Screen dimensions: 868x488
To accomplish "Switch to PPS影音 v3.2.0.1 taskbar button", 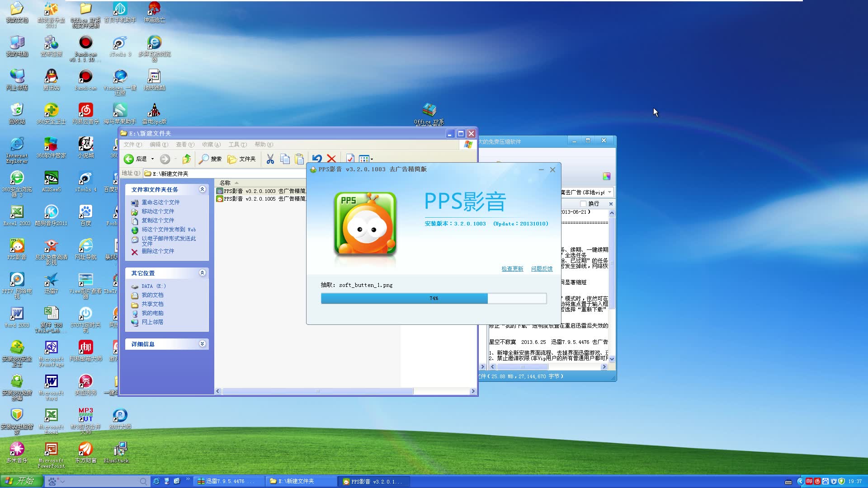I will [x=373, y=482].
